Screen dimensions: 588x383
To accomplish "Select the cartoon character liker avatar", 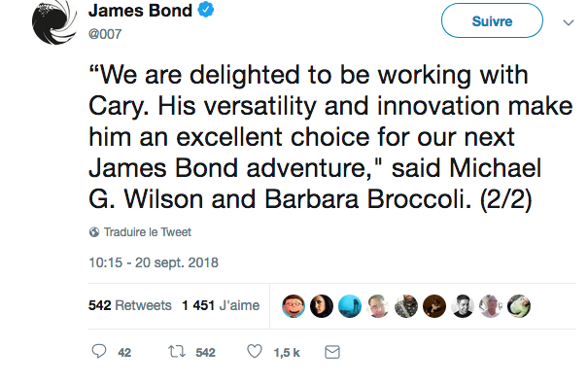I will [x=294, y=306].
